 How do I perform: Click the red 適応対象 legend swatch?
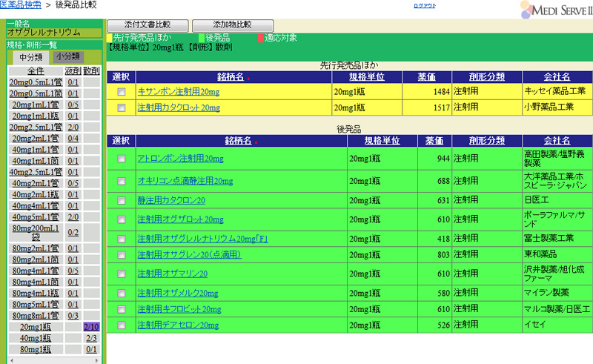pos(261,39)
